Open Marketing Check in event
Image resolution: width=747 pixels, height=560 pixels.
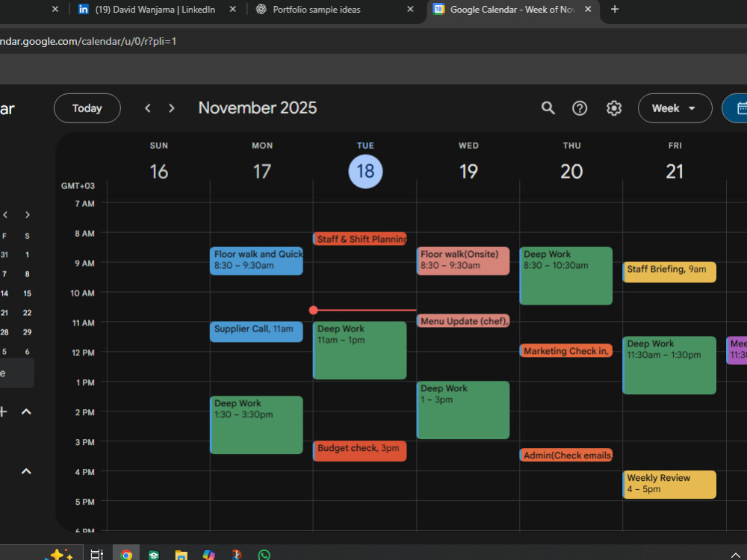tap(566, 350)
